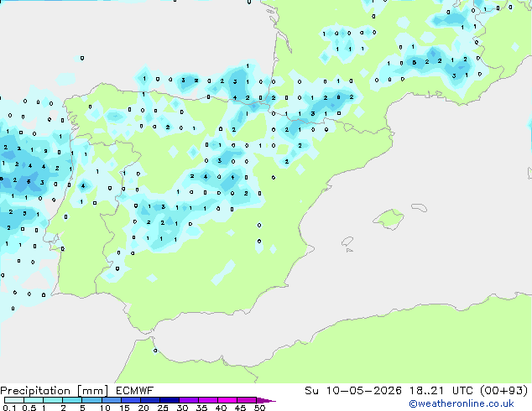Click the "25" legend scale label
The image size is (532, 411).
click(x=163, y=408)
